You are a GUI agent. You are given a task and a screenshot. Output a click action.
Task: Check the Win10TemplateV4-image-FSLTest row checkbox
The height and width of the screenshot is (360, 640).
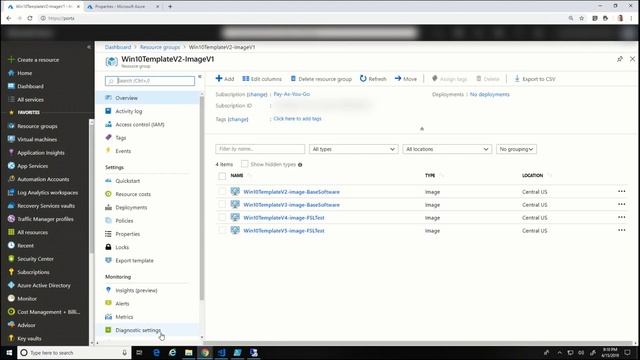pos(222,218)
